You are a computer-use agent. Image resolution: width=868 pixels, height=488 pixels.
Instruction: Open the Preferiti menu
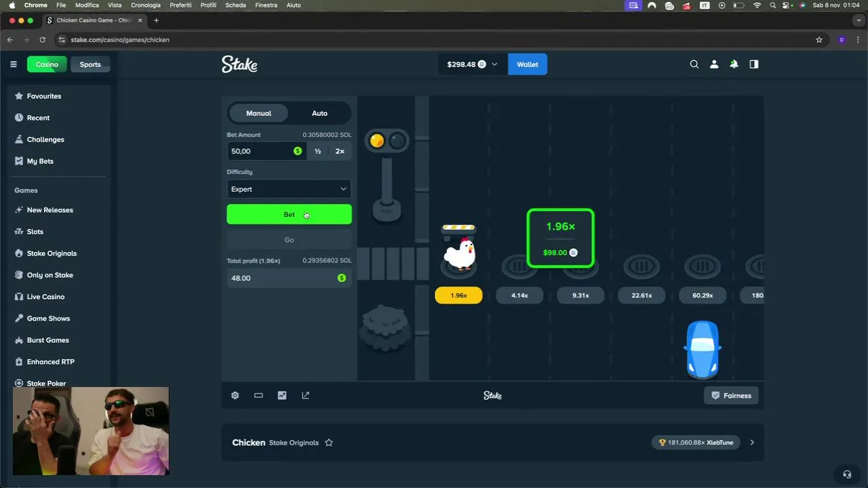(x=180, y=5)
